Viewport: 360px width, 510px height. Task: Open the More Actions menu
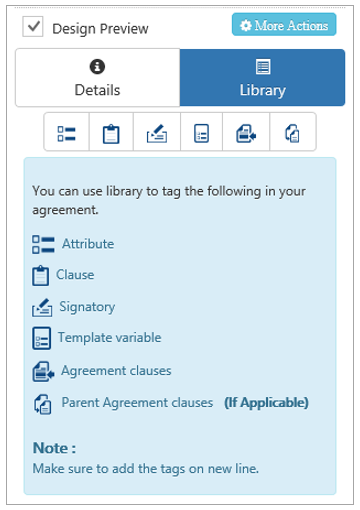284,25
